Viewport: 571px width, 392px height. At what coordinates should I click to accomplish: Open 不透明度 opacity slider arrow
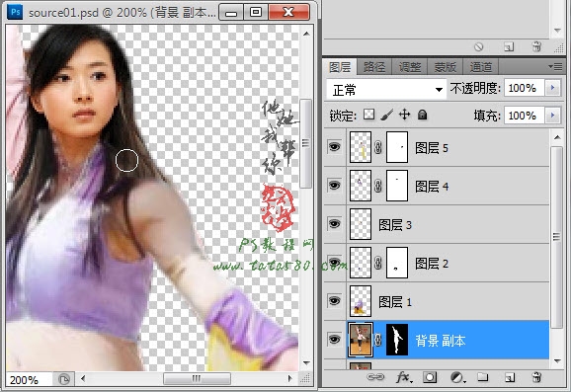(553, 88)
